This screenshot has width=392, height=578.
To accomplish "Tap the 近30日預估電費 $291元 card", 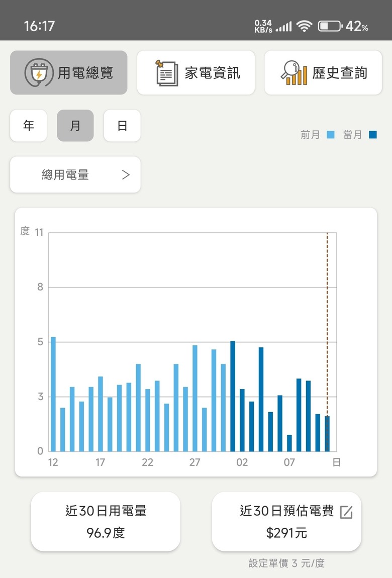I will click(286, 522).
